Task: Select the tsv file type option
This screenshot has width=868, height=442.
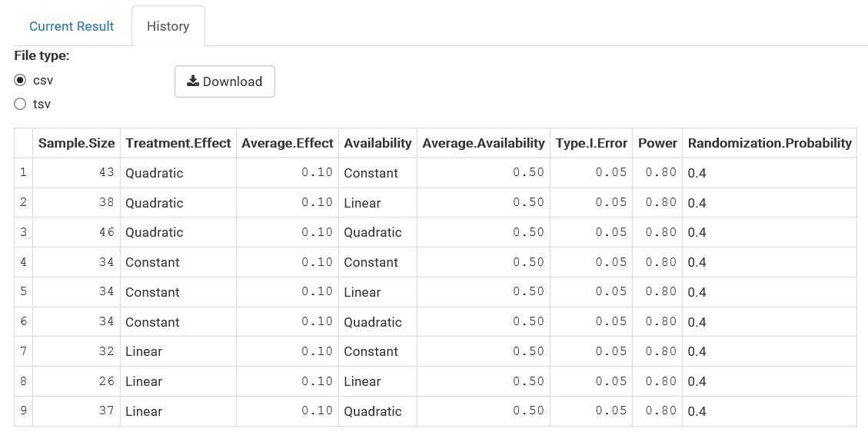Action: click(21, 104)
